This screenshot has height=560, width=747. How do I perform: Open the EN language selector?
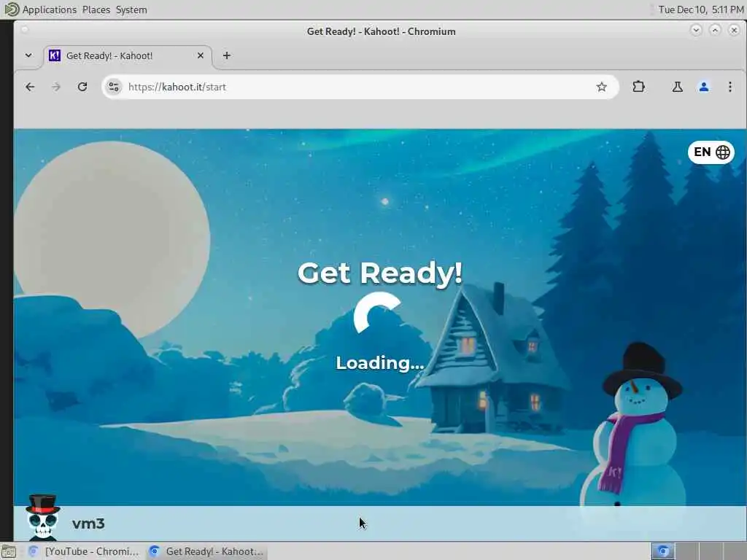711,152
